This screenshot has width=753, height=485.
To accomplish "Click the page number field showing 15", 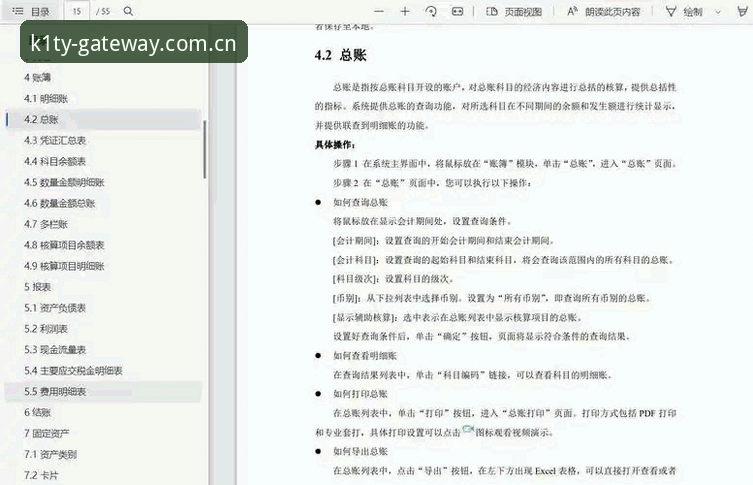I will point(77,11).
